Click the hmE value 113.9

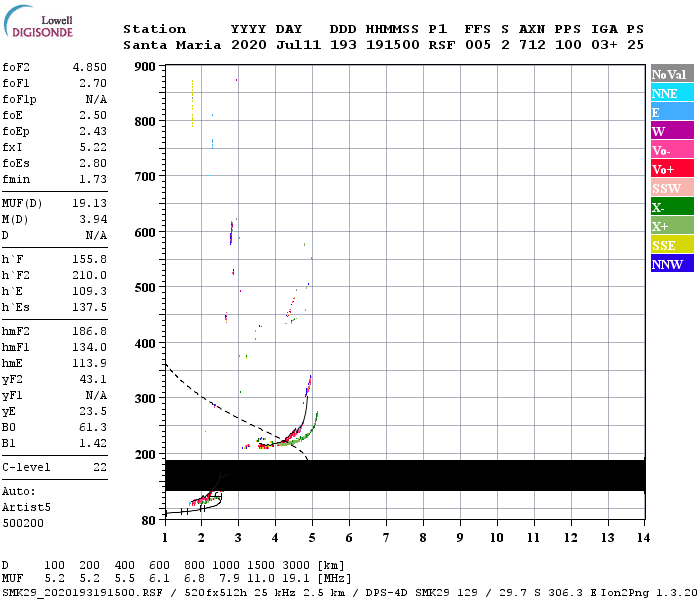point(90,363)
